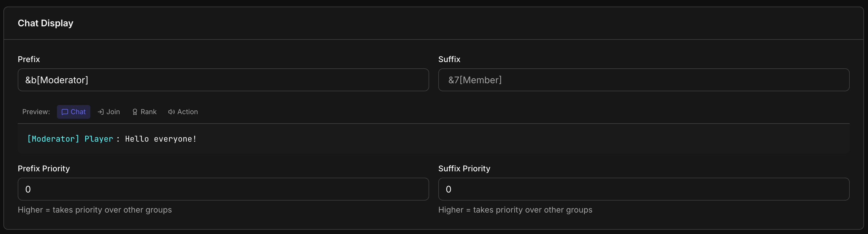Click the Prefix field label

coord(29,59)
